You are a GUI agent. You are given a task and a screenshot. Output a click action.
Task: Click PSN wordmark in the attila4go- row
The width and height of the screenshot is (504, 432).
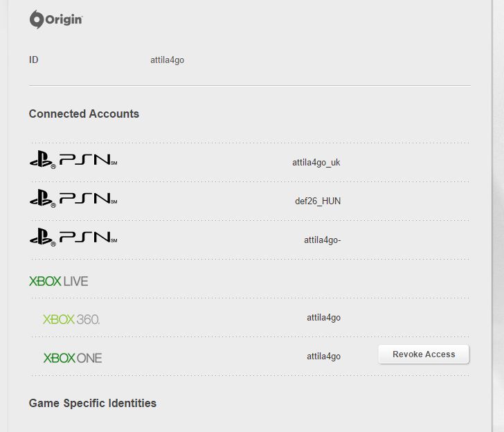[x=88, y=237]
